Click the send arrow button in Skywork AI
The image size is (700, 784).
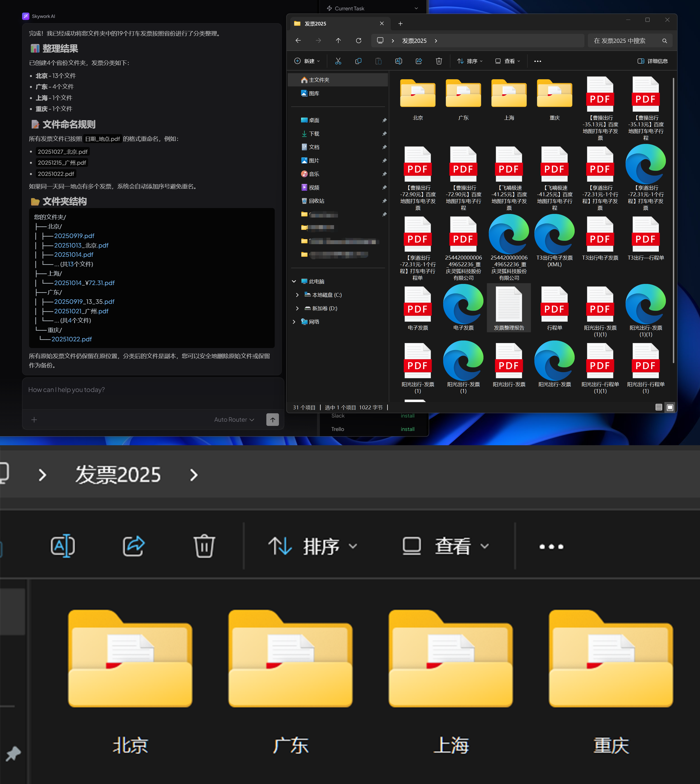pyautogui.click(x=273, y=419)
